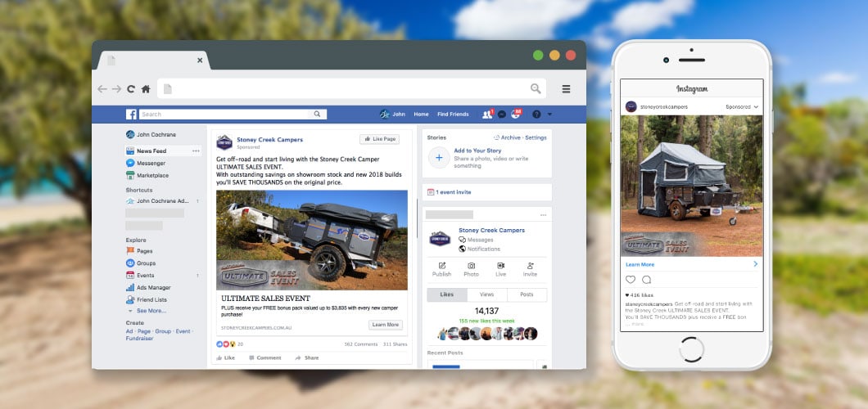Viewport: 868px width, 409px height.
Task: Close the browser tab
Action: [200, 61]
